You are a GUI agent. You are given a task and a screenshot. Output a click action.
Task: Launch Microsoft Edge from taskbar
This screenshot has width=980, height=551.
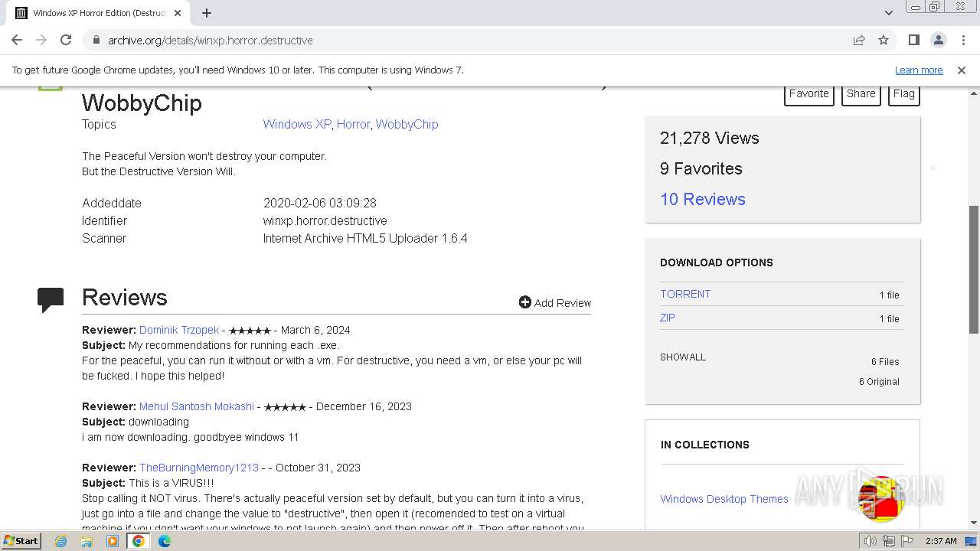(165, 541)
